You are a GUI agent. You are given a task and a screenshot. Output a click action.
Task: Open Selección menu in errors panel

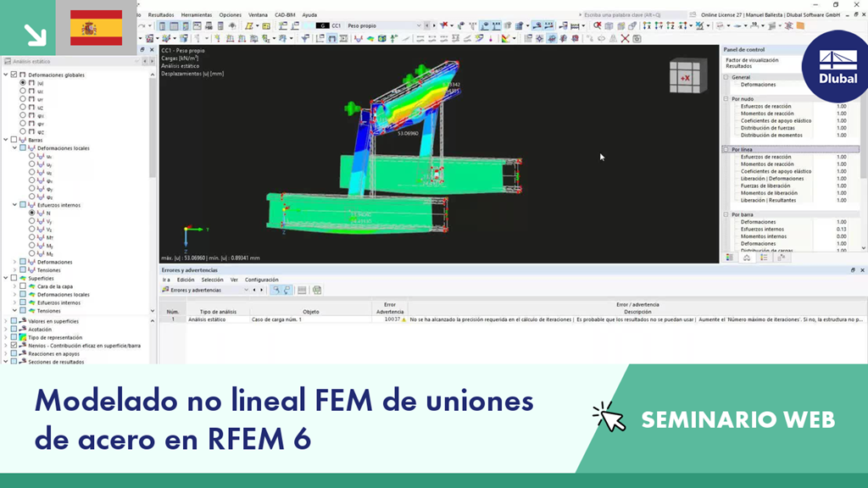click(x=213, y=280)
